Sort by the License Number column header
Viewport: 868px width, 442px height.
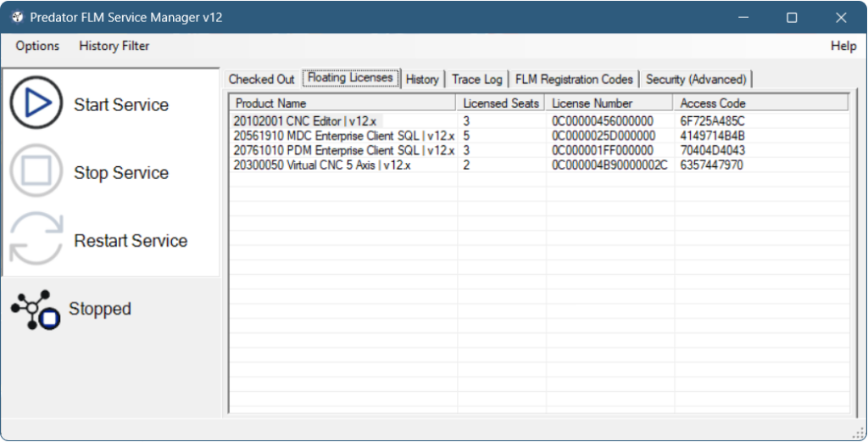click(x=609, y=103)
